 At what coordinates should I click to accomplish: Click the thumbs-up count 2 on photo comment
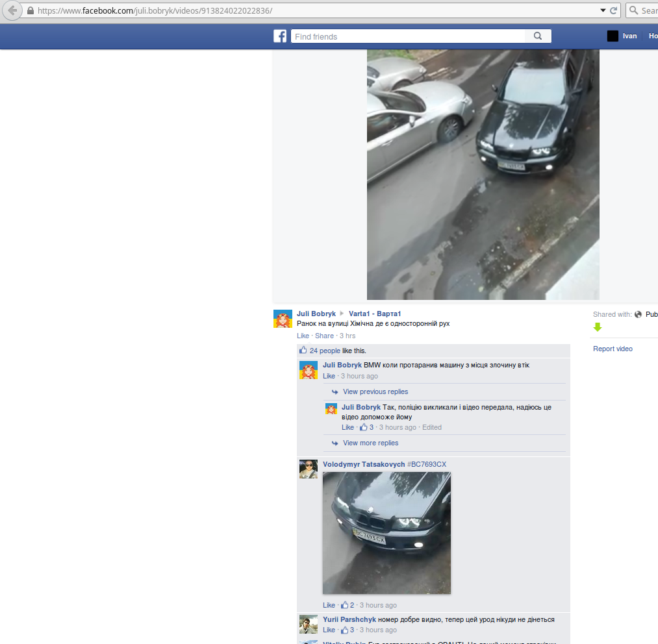point(348,605)
